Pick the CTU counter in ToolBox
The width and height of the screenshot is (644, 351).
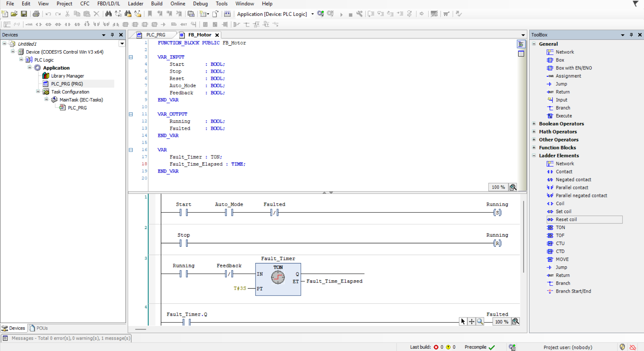coord(560,243)
